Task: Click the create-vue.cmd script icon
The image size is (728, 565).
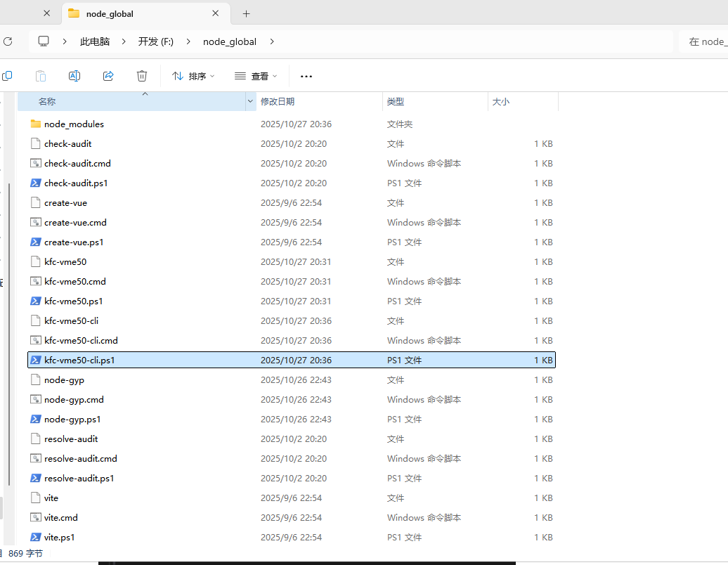Action: [x=36, y=222]
